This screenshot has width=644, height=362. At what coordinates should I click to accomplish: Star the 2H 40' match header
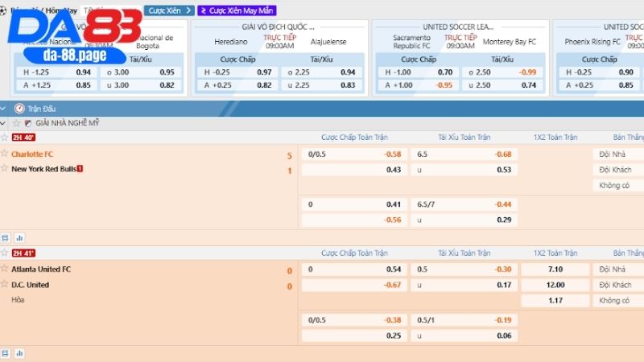click(5, 138)
